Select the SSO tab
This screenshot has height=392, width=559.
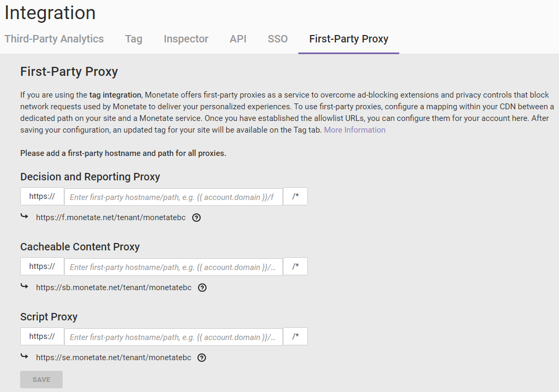pyautogui.click(x=278, y=39)
